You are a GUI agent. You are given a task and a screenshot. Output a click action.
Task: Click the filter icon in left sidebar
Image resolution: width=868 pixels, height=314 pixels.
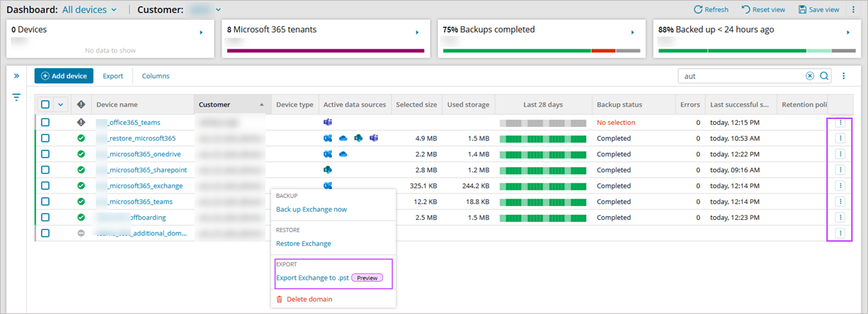point(16,97)
